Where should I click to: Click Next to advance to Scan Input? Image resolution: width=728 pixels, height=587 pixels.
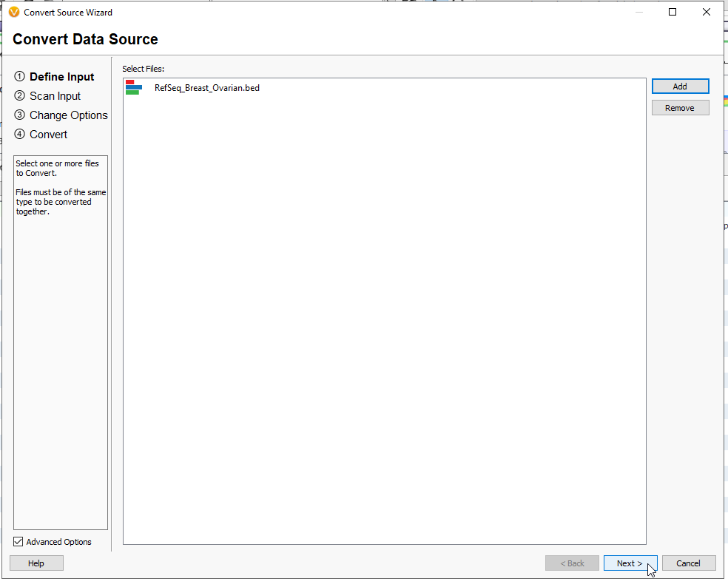coord(630,563)
